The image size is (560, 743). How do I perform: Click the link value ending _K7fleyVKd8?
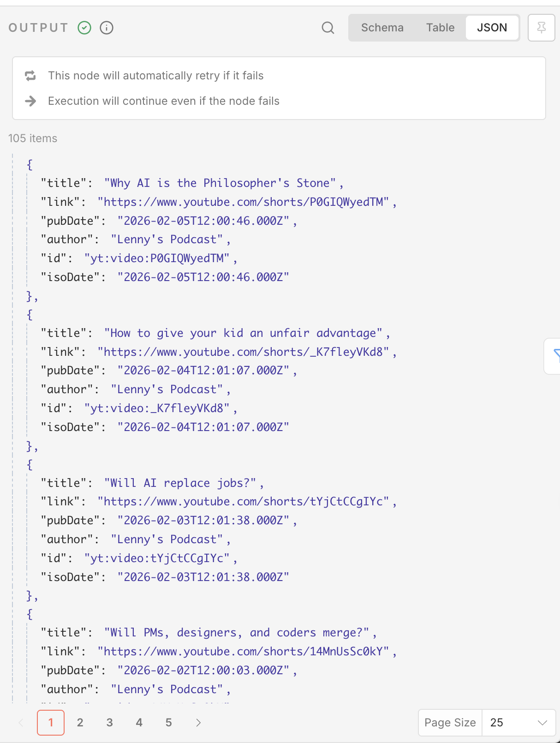coord(244,352)
